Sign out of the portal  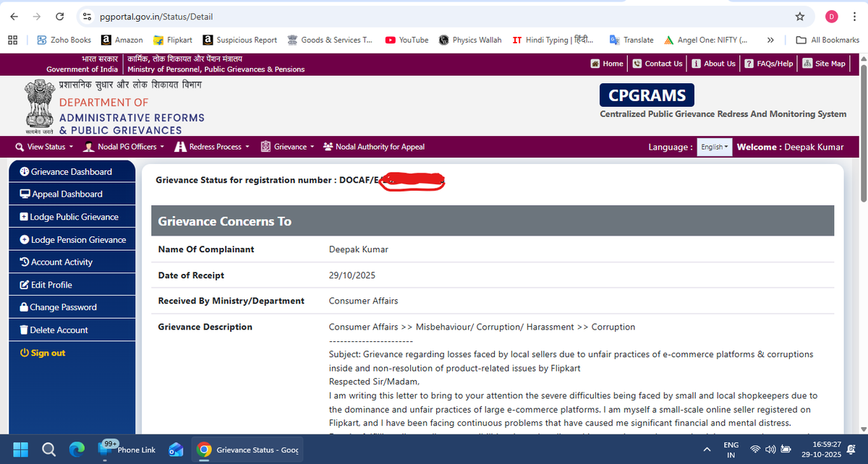(x=43, y=353)
